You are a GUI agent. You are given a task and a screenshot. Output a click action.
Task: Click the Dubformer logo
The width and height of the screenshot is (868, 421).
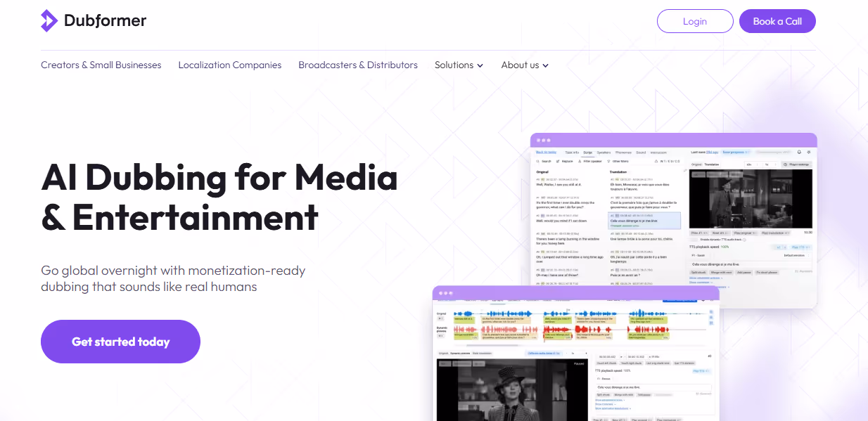(94, 21)
